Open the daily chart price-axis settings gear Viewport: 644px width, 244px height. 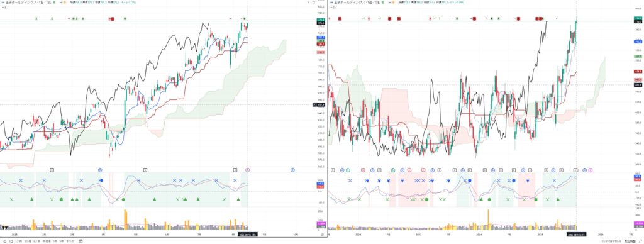323,235
